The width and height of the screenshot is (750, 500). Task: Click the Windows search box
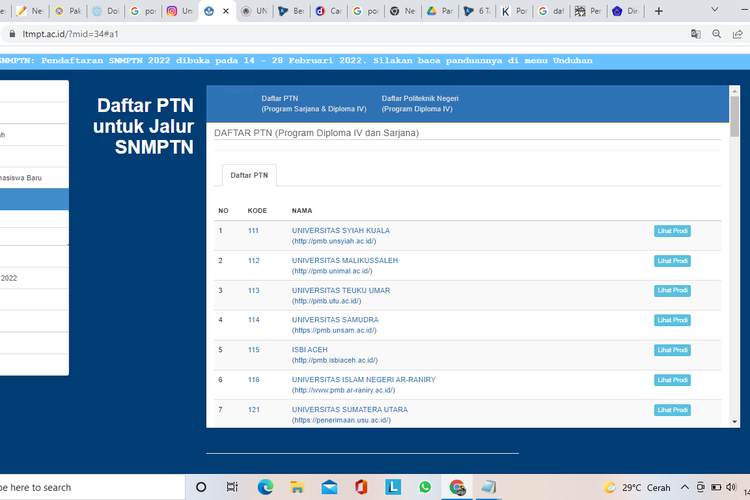tap(40, 487)
